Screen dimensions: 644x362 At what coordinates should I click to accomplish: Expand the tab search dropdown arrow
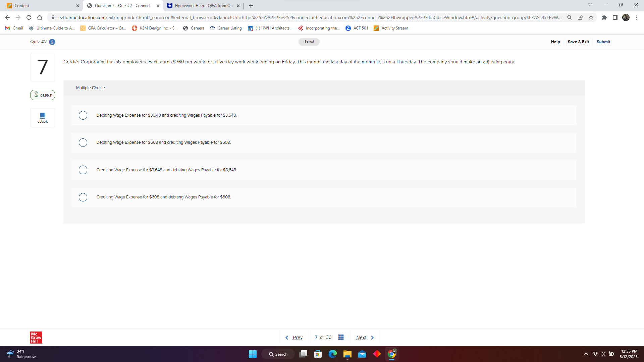click(590, 5)
